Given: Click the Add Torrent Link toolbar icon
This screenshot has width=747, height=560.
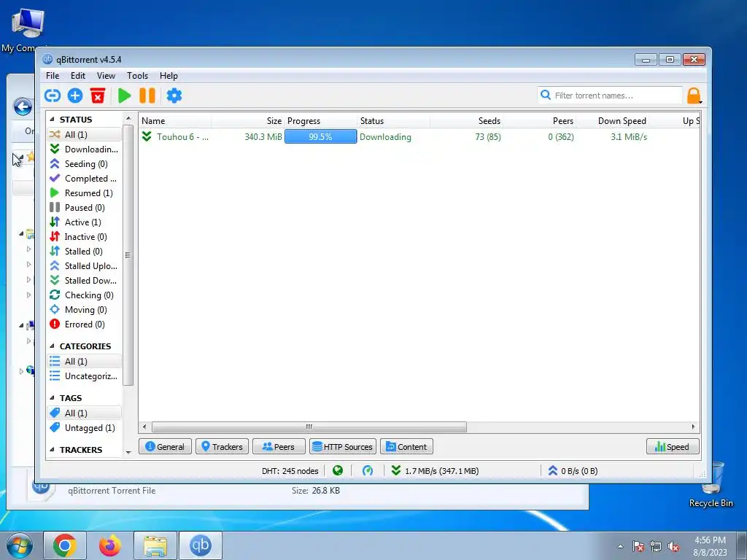Looking at the screenshot, I should [53, 96].
